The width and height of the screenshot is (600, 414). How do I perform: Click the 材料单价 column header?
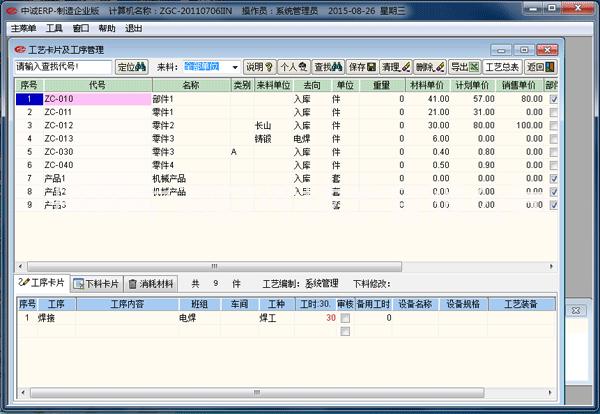click(427, 85)
